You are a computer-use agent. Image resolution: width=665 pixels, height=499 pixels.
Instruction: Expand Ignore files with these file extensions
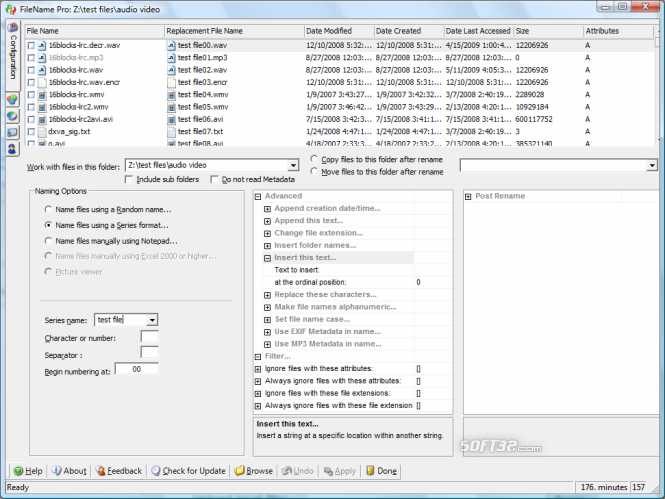pyautogui.click(x=257, y=393)
